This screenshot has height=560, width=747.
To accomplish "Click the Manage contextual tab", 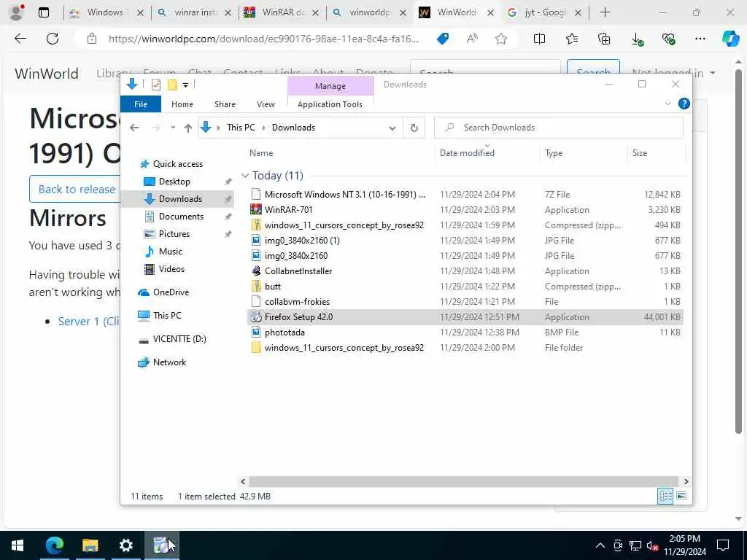I will pos(330,86).
